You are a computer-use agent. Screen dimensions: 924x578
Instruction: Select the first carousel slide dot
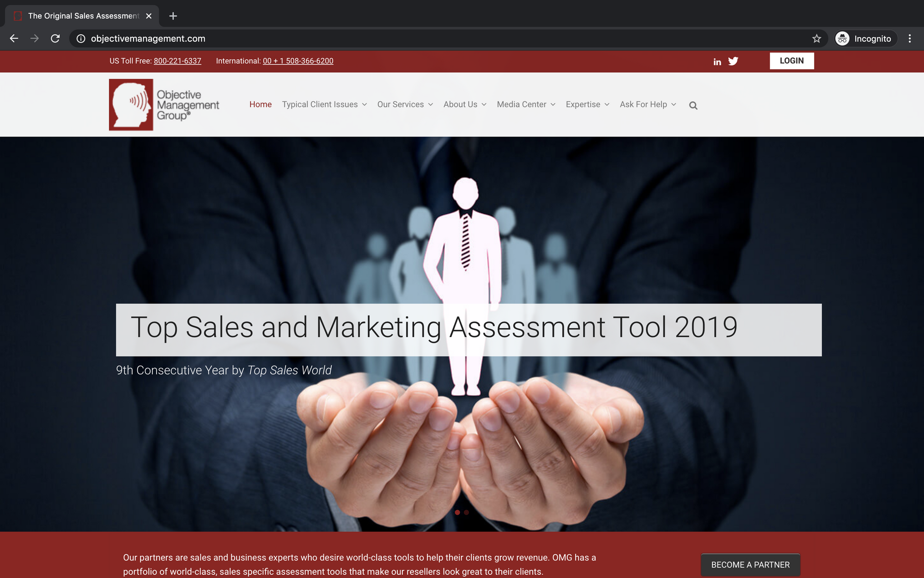click(457, 512)
